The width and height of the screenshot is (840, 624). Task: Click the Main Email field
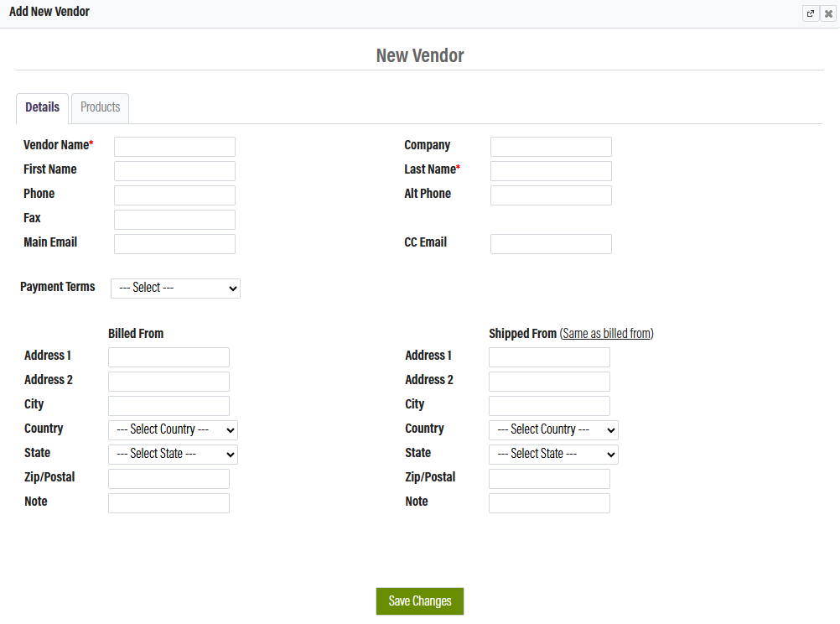(x=174, y=244)
